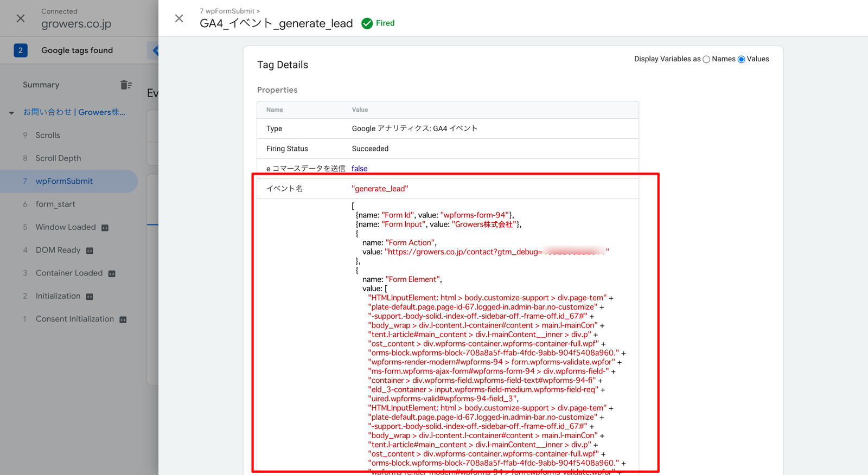Click the Display Variables as label

tap(667, 59)
